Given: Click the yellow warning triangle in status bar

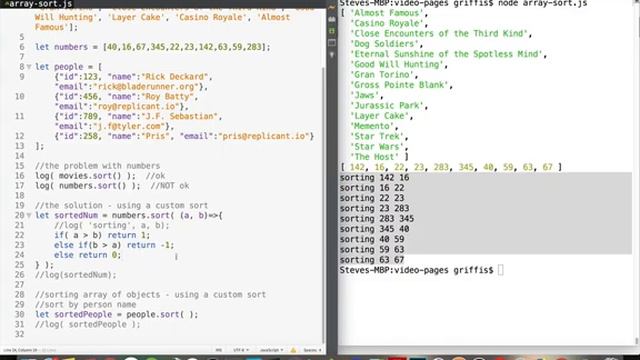Looking at the screenshot, I should [293, 350].
